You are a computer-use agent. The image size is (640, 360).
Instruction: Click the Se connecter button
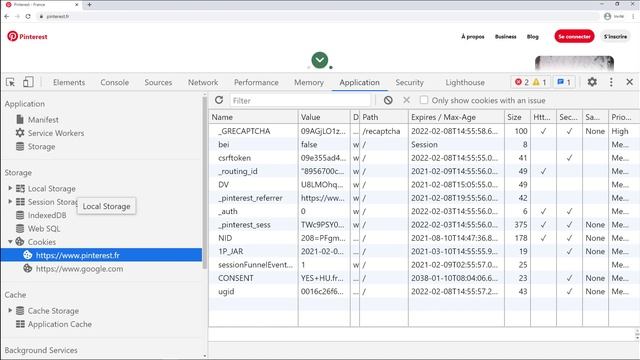(x=574, y=36)
